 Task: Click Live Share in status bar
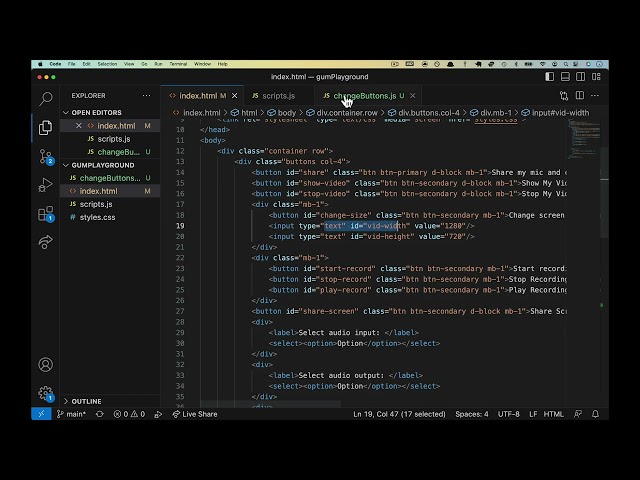[195, 414]
